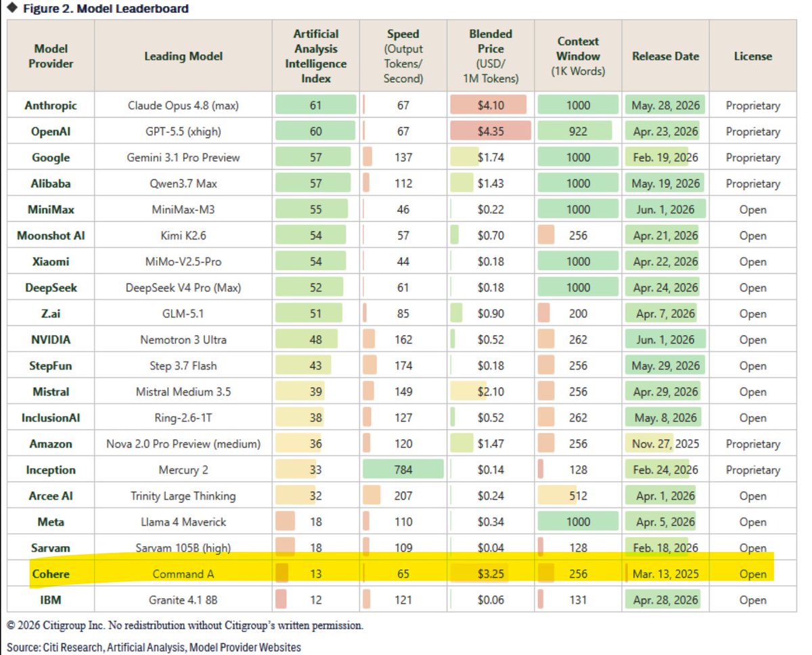
Task: Click the $0.90 price cell
Action: [x=491, y=314]
